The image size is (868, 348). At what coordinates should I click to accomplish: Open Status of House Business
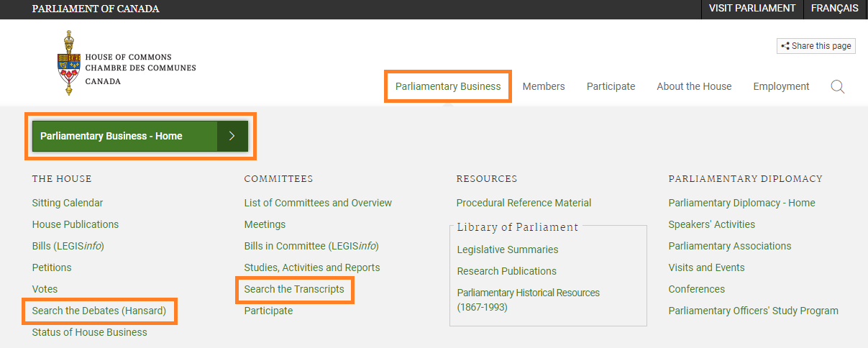pyautogui.click(x=89, y=332)
